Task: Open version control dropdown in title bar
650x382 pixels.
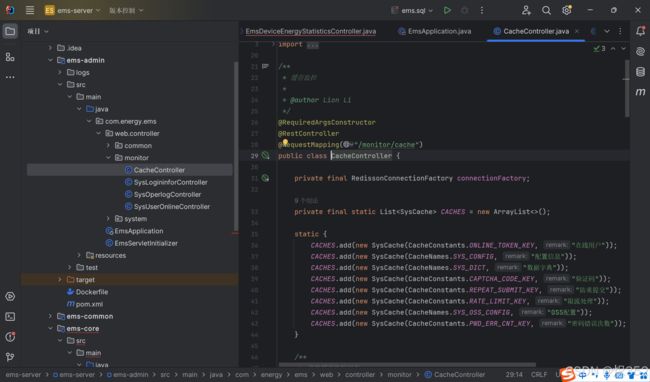Action: tap(126, 10)
